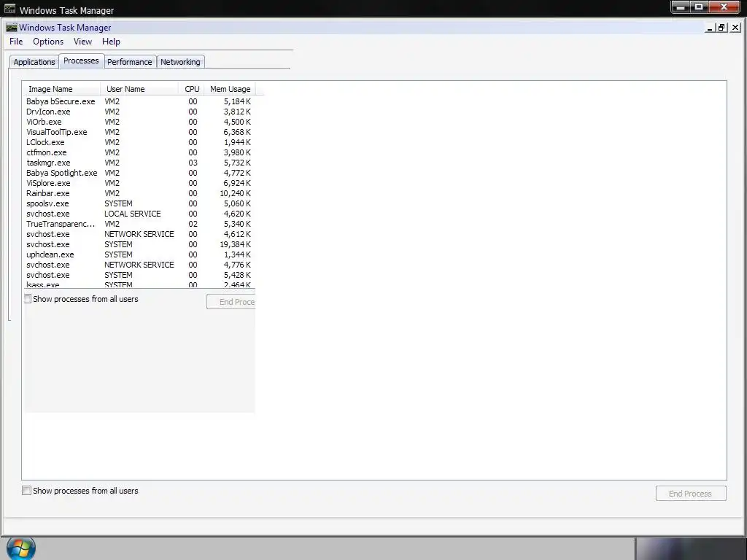The height and width of the screenshot is (560, 747).
Task: Tick the lower Show processes from all users checkbox
Action: tap(27, 491)
